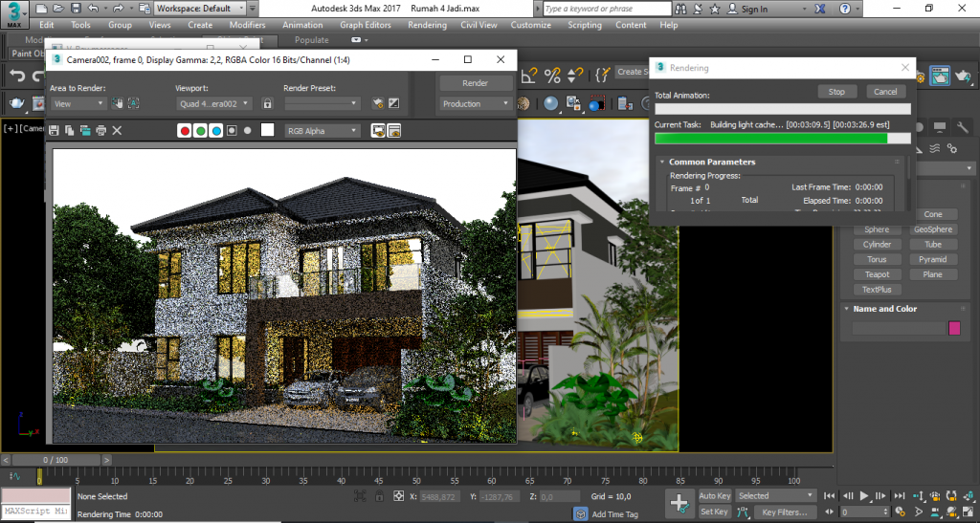Click the search binoculars icon

click(680, 9)
